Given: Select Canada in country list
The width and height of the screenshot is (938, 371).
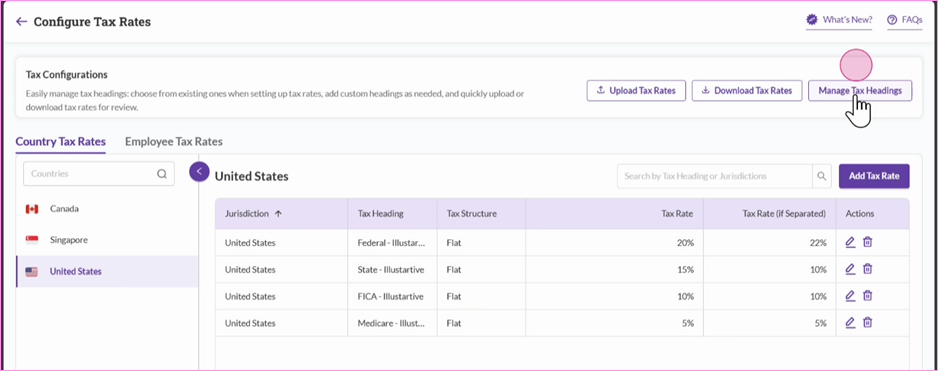Looking at the screenshot, I should coord(106,209).
